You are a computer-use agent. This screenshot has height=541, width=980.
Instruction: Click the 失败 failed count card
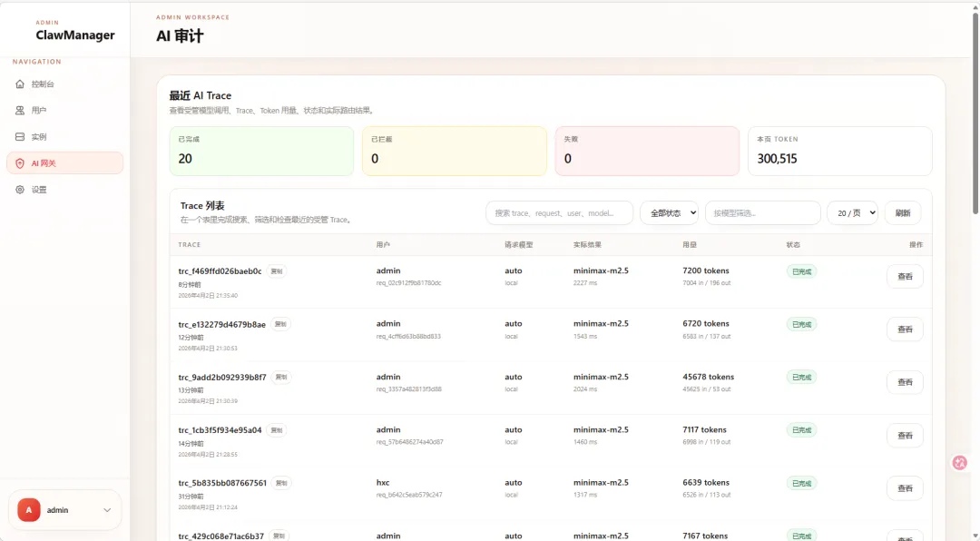pos(647,151)
